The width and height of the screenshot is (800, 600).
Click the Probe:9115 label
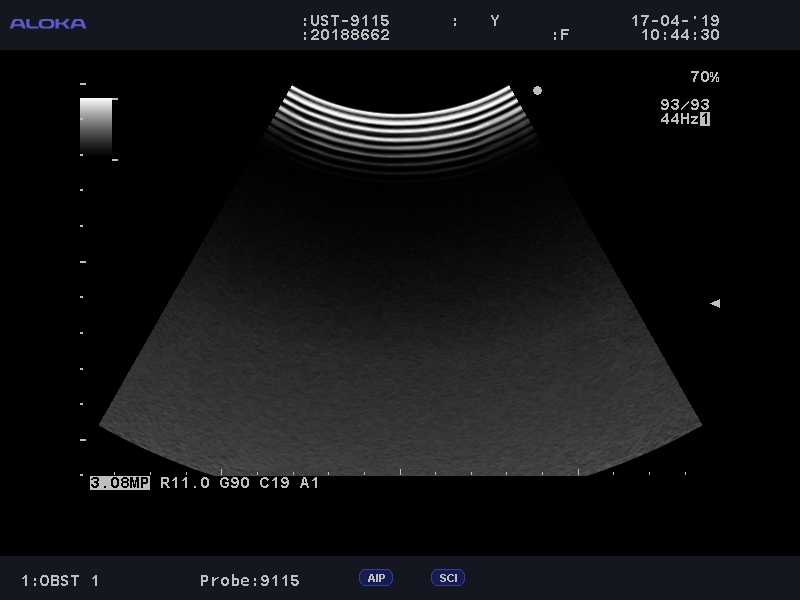(x=250, y=581)
